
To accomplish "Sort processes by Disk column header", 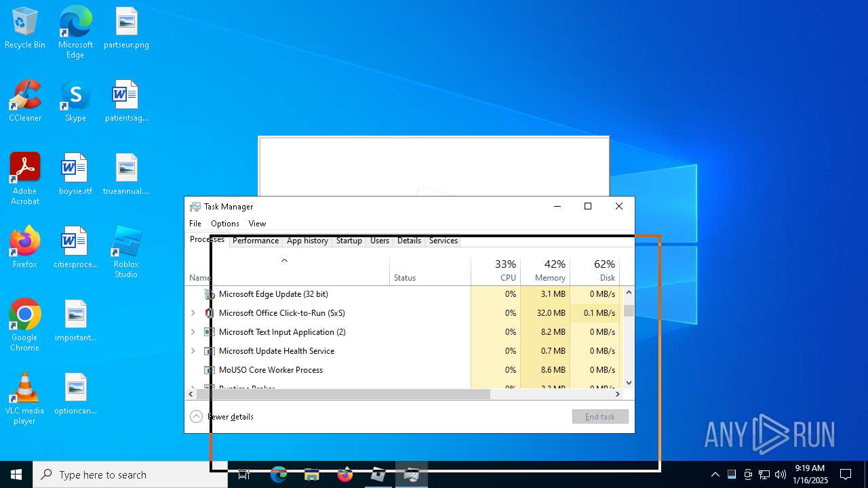I will click(x=595, y=270).
